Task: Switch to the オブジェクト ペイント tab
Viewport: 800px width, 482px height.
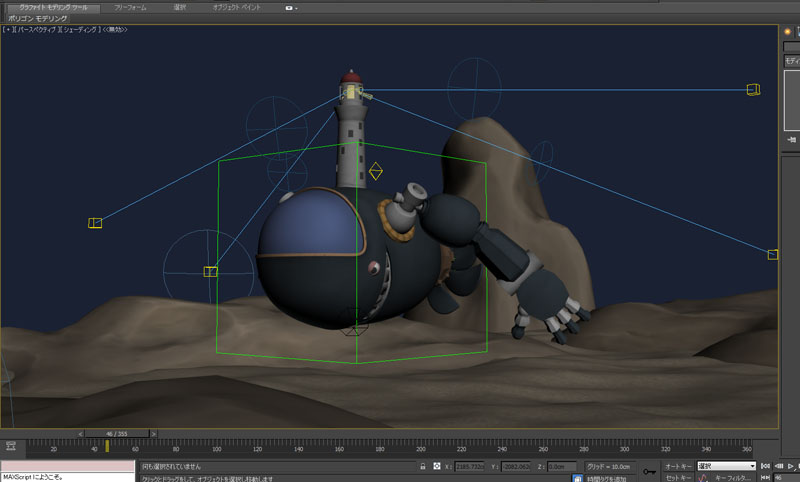Action: [x=236, y=8]
